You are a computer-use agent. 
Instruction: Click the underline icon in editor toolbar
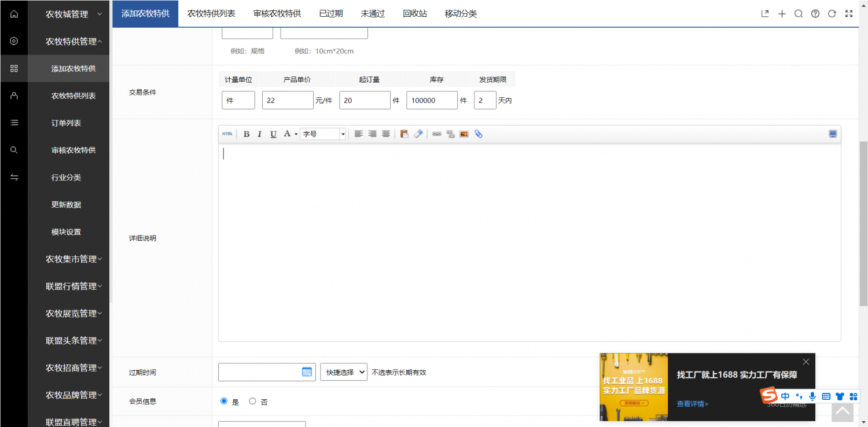point(273,134)
